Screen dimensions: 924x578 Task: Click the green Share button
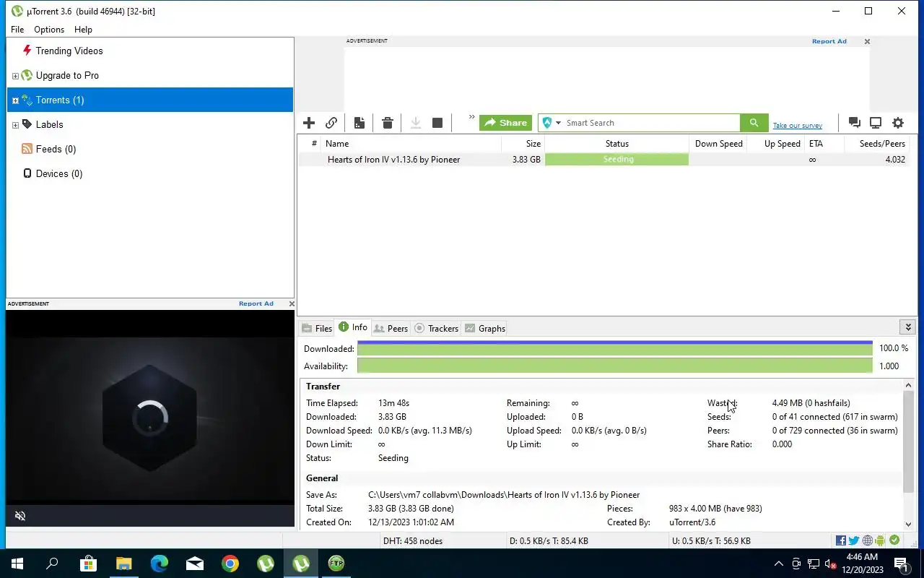(505, 123)
